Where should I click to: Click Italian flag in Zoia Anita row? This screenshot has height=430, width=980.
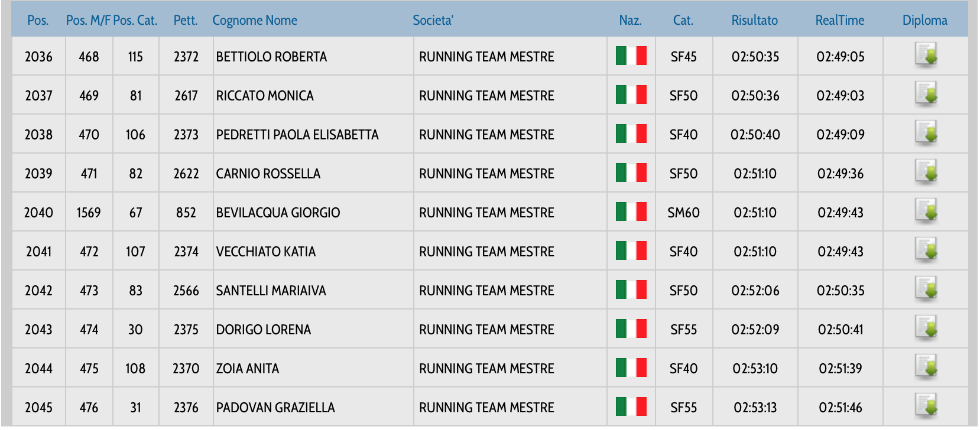coord(631,367)
